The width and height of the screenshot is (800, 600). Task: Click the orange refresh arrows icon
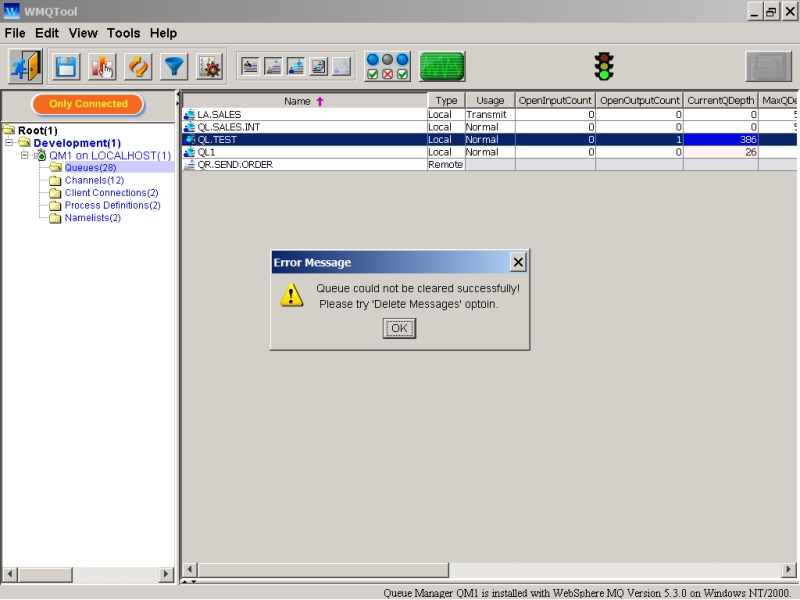pos(138,67)
